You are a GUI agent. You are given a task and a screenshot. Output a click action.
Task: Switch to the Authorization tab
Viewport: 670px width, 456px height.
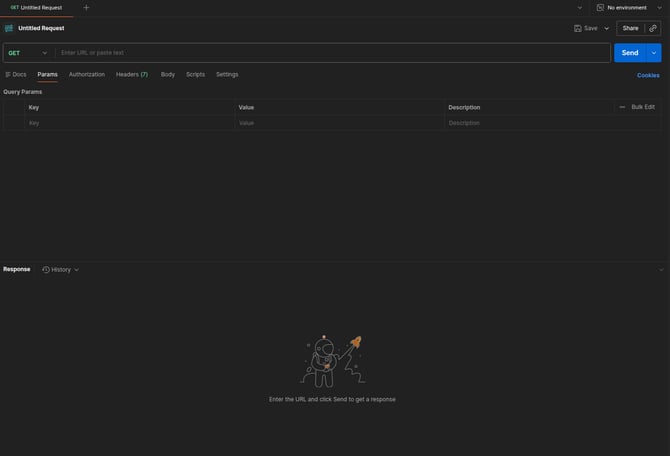click(87, 74)
